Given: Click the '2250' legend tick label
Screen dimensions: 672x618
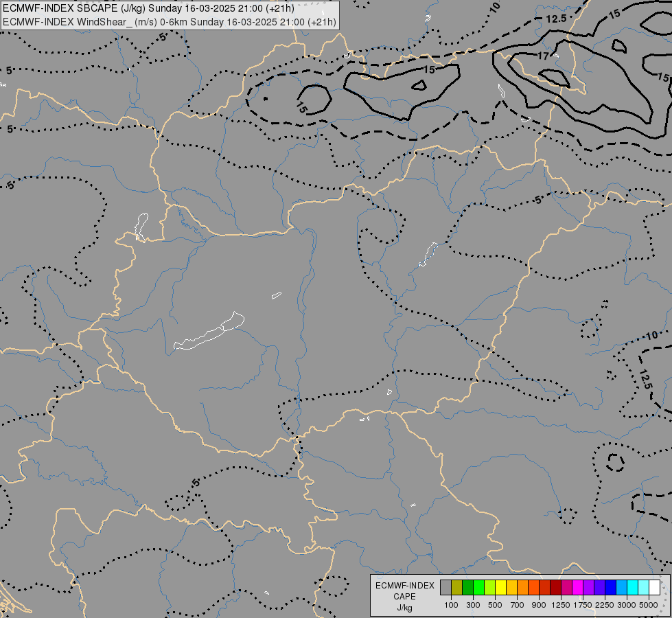Looking at the screenshot, I should 605,605.
